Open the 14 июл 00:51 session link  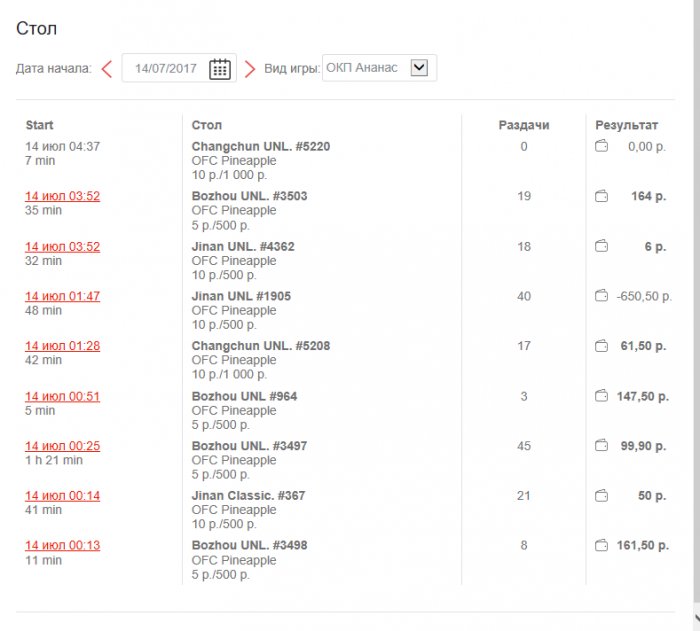[x=62, y=396]
